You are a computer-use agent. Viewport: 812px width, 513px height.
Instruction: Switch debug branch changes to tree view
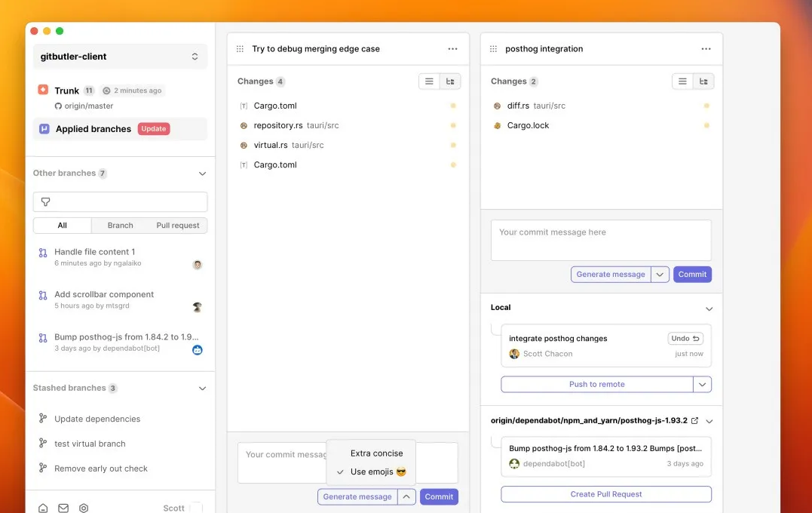point(450,81)
